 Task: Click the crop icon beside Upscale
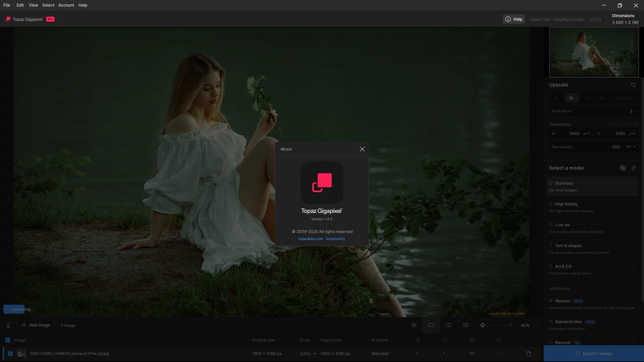[633, 85]
